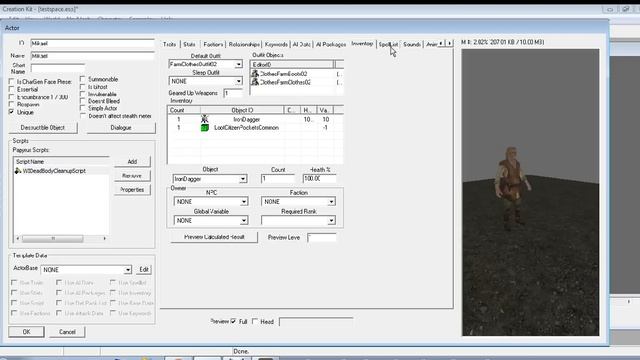Click the Destructible Object button

click(x=43, y=128)
